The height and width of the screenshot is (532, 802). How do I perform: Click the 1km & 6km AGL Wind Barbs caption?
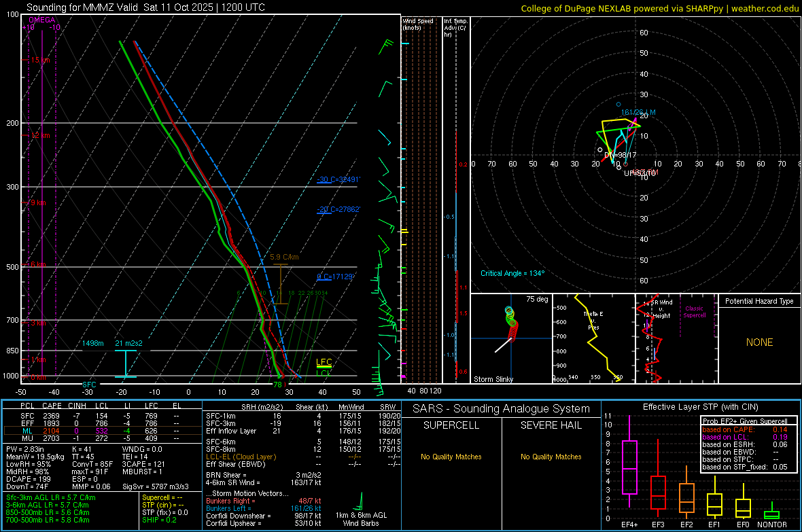(x=361, y=519)
